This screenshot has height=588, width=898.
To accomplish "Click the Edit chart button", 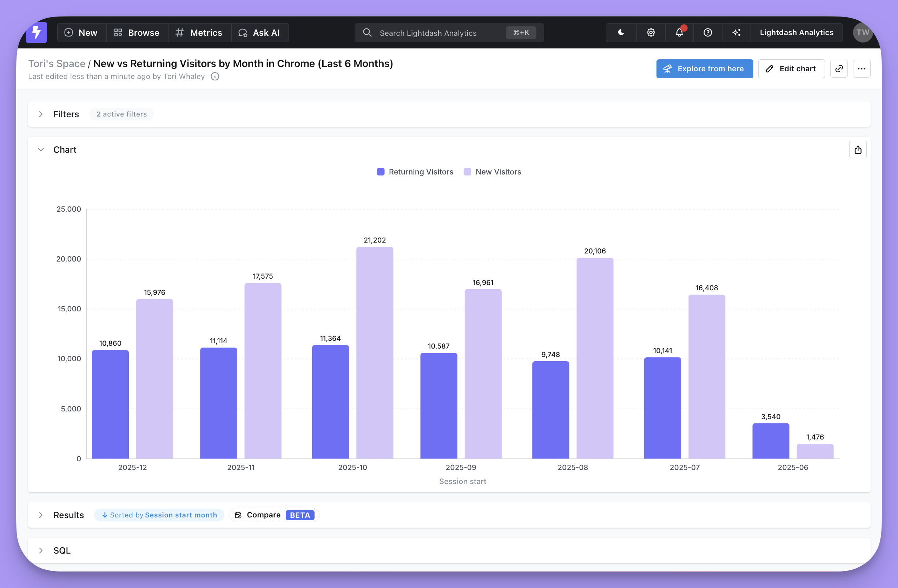I will click(x=791, y=69).
